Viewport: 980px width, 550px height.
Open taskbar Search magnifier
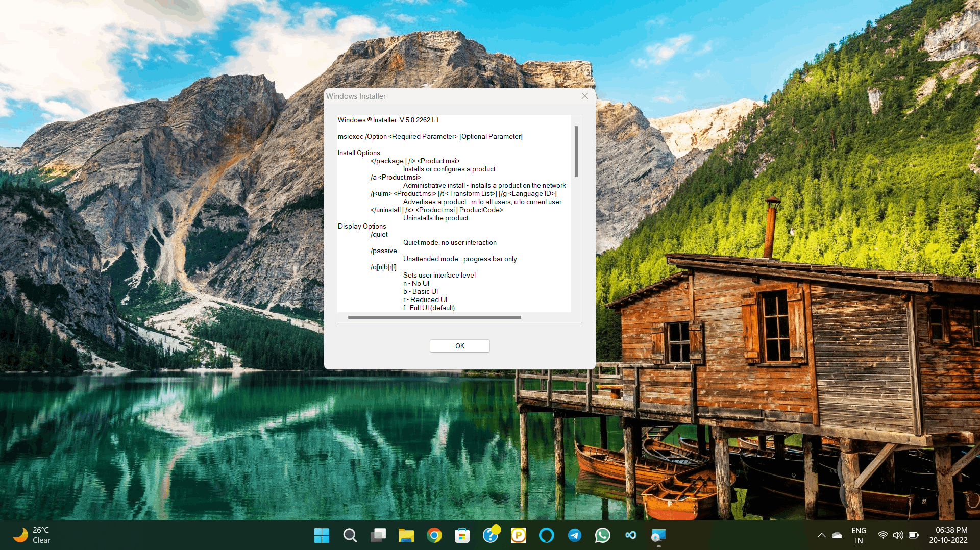click(350, 535)
